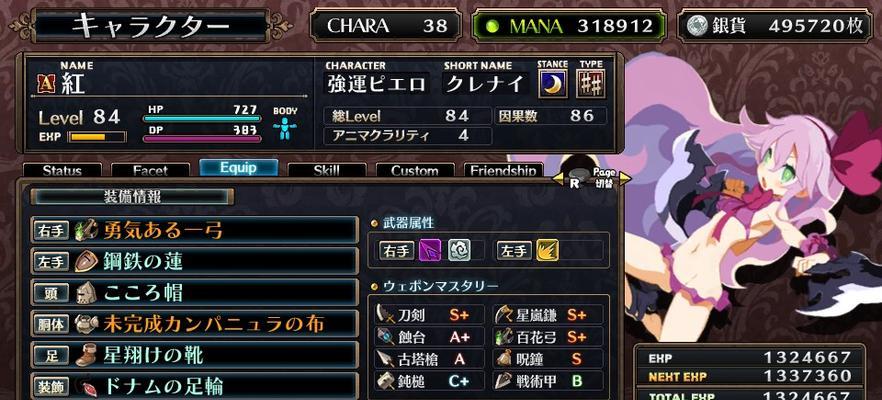
Task: Select the yellow left-hand weapon attribute icon
Action: pyautogui.click(x=547, y=250)
